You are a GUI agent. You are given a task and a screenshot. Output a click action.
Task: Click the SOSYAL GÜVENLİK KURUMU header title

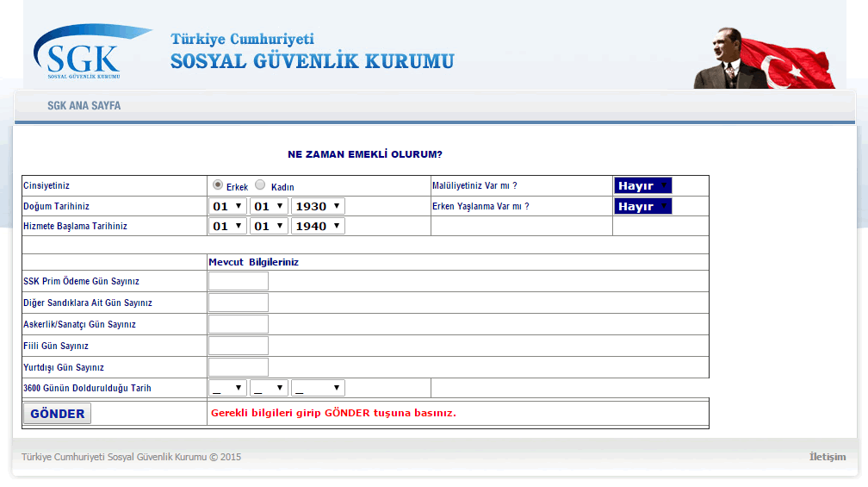pos(313,61)
